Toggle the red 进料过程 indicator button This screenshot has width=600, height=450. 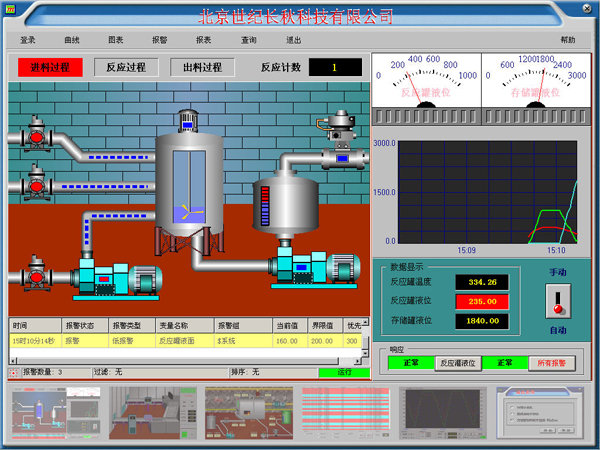coord(50,68)
